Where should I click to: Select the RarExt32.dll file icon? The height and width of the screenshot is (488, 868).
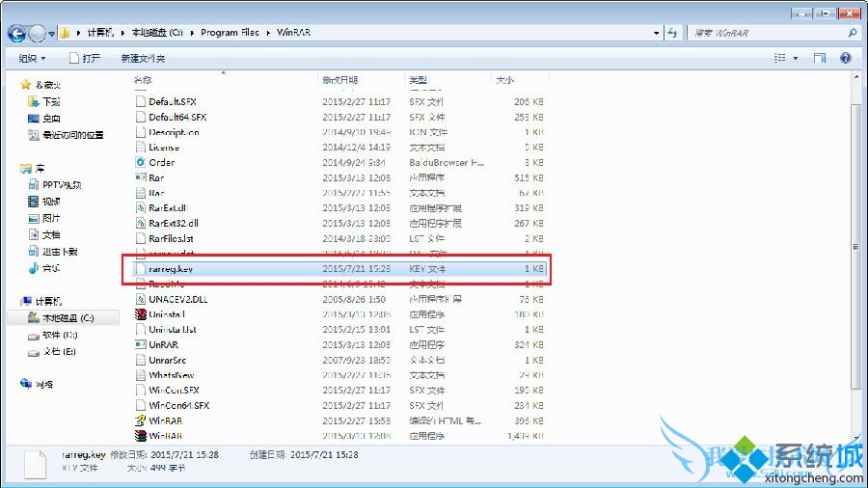[x=141, y=223]
